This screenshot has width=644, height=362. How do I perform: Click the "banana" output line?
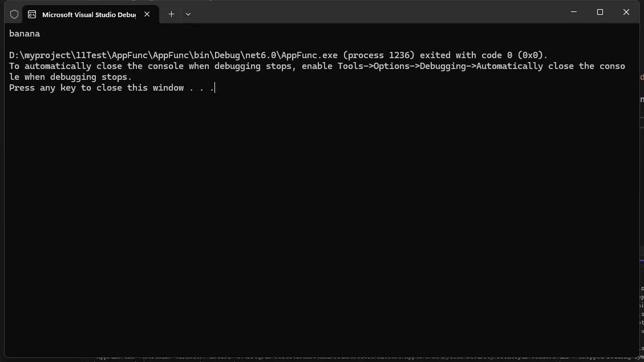tap(25, 34)
